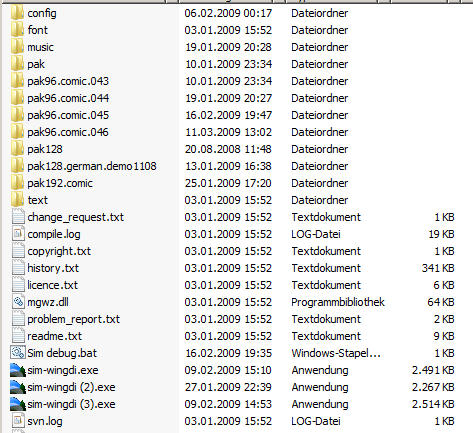Click the sim-wingdi.exe application icon
Image resolution: width=473 pixels, height=433 pixels.
(18, 370)
